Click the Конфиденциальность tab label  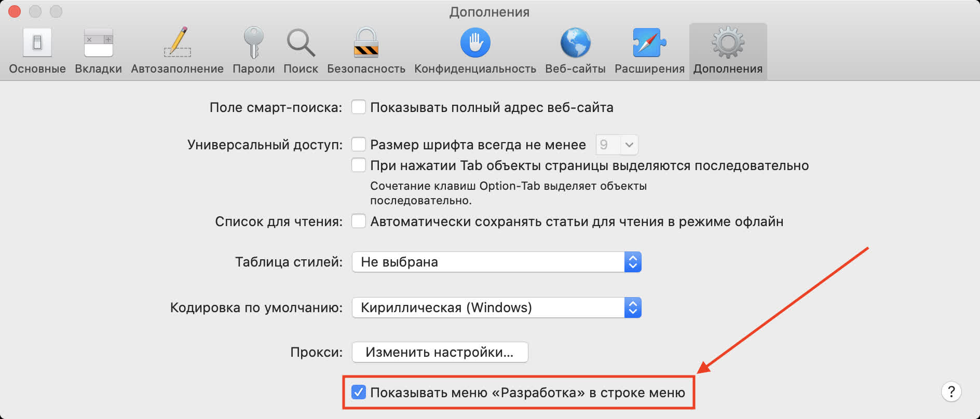[475, 68]
